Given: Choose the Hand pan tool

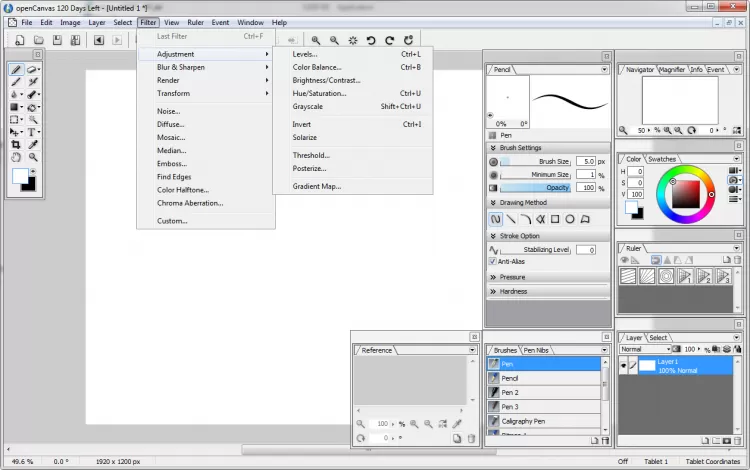Looking at the screenshot, I should pos(16,157).
